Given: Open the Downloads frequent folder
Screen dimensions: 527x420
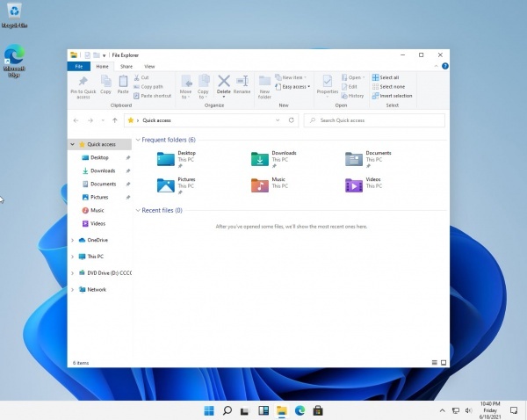Looking at the screenshot, I should [274, 159].
